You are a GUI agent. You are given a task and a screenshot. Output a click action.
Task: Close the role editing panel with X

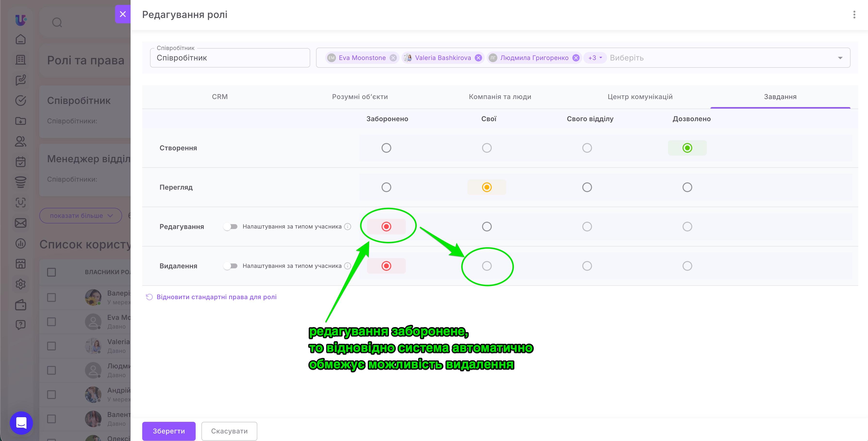coord(123,14)
